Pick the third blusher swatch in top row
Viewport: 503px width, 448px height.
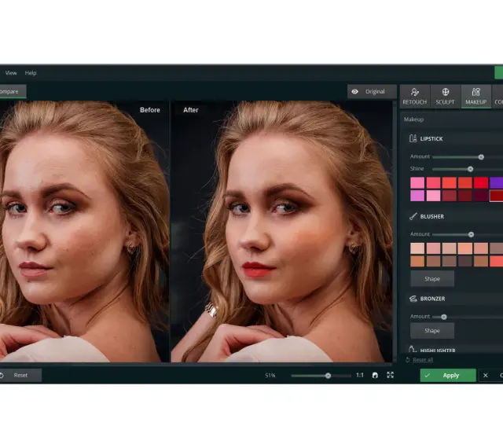coord(449,248)
